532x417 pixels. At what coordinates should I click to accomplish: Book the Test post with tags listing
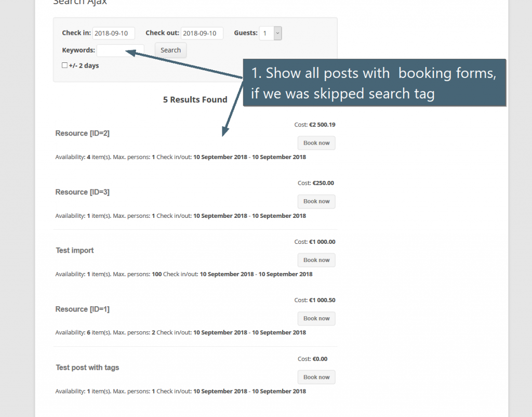click(x=316, y=377)
